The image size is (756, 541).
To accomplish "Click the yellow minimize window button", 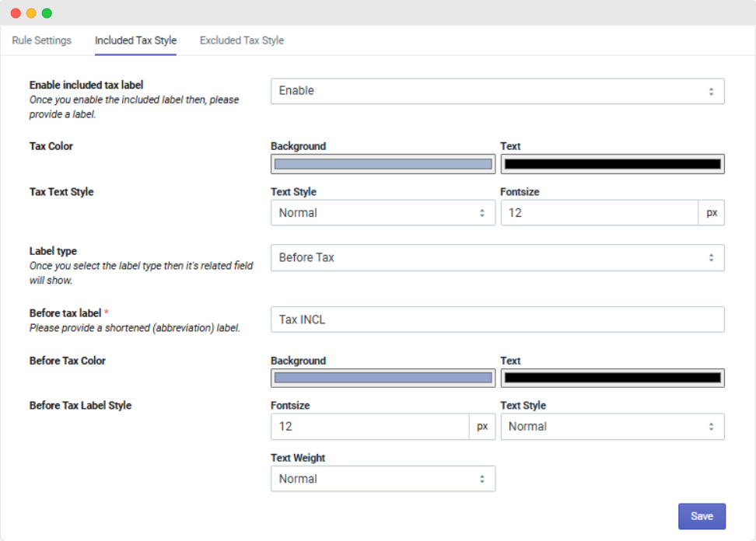I will pyautogui.click(x=31, y=13).
